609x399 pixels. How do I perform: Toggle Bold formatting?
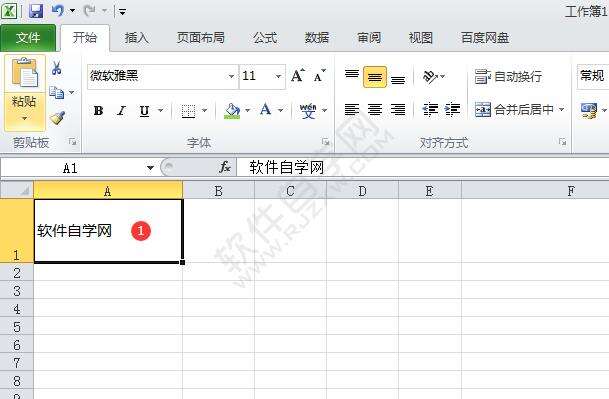click(98, 111)
